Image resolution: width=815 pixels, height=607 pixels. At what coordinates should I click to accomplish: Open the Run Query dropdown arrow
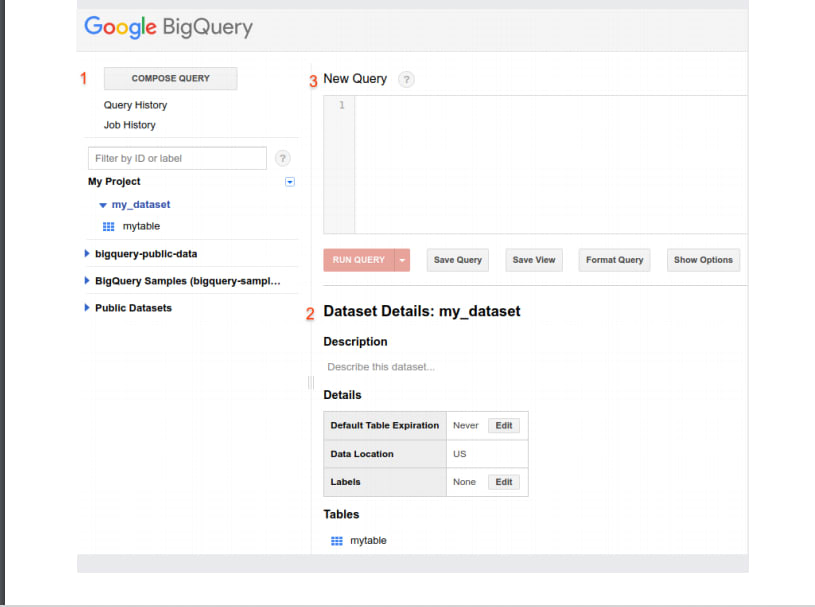[x=402, y=260]
